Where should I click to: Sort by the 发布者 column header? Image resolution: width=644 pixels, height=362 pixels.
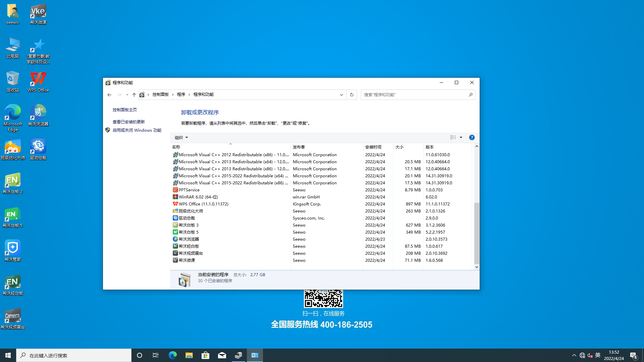point(327,147)
